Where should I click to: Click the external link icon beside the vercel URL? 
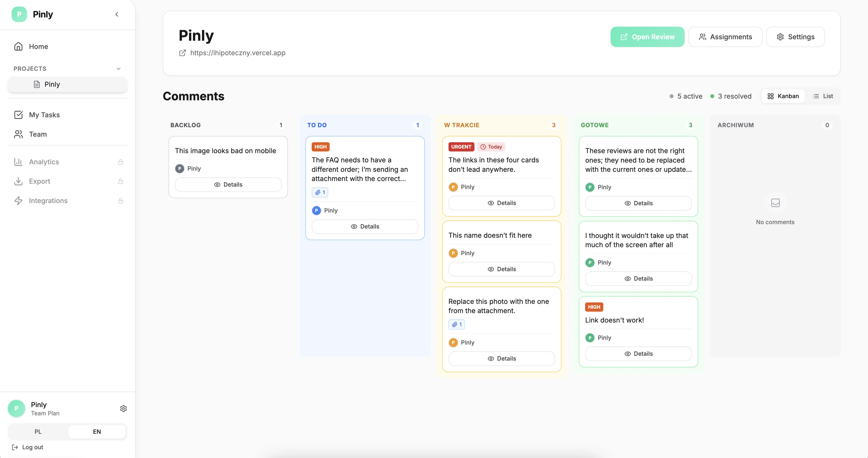pyautogui.click(x=183, y=53)
